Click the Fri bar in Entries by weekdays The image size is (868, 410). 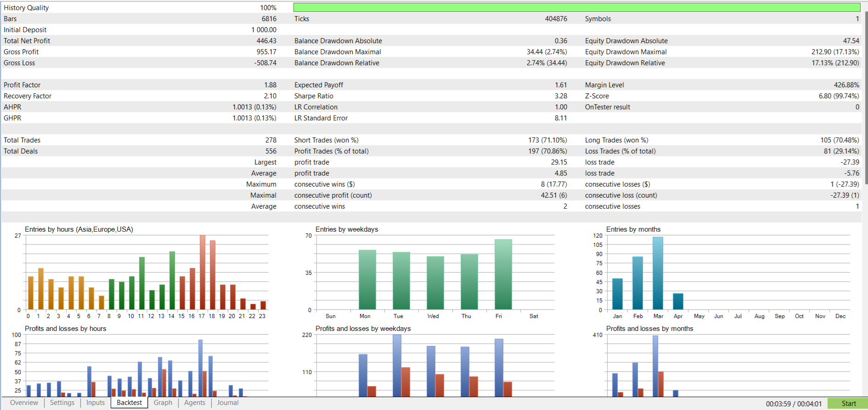[503, 274]
